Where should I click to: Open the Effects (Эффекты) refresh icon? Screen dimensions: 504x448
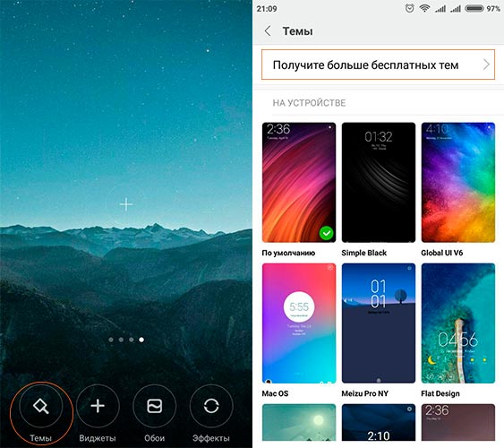(211, 406)
